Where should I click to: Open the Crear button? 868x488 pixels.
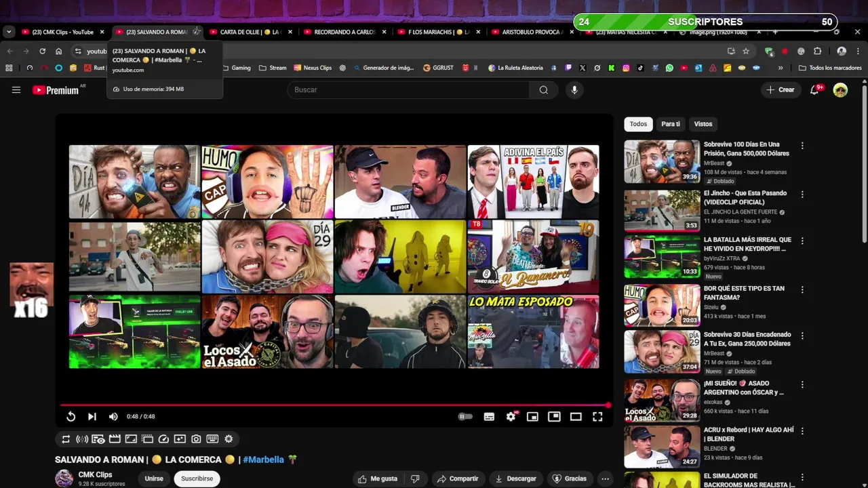(780, 89)
